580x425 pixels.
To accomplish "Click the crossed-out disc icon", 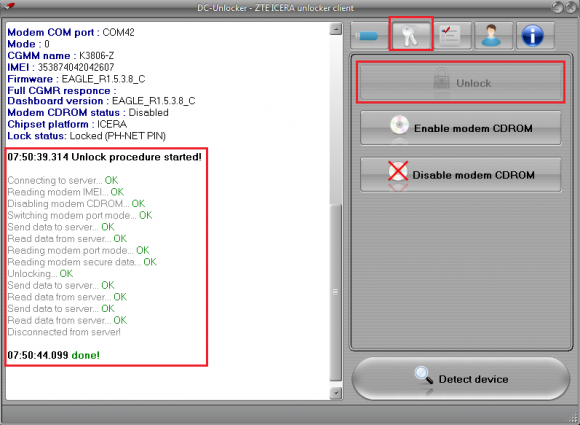I will click(x=398, y=171).
